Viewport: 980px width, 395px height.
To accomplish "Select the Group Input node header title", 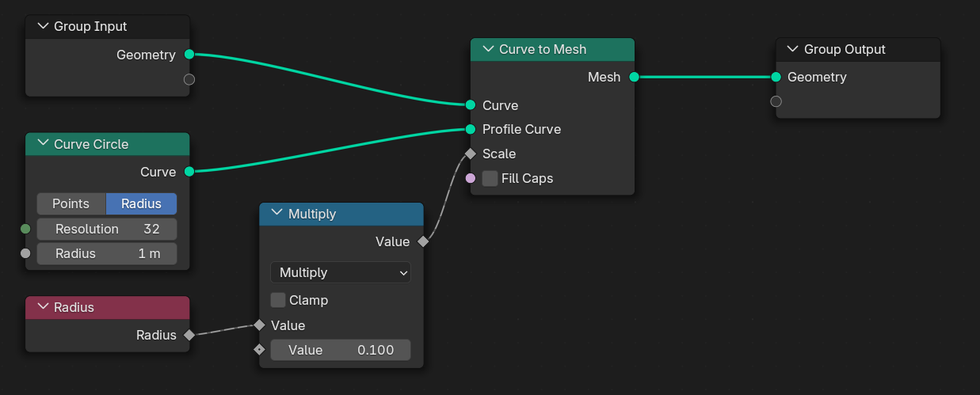I will click(x=90, y=26).
